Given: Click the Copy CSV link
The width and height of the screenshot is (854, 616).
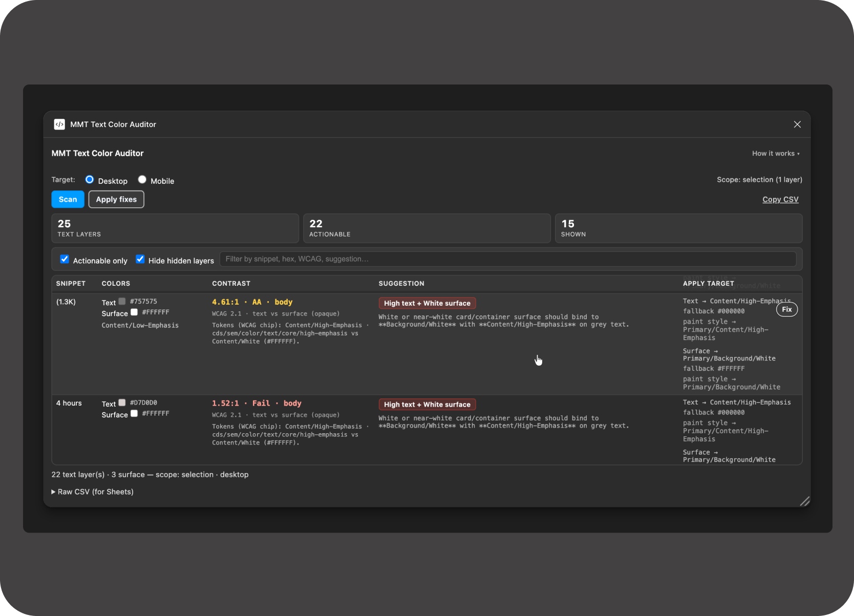Looking at the screenshot, I should point(780,199).
